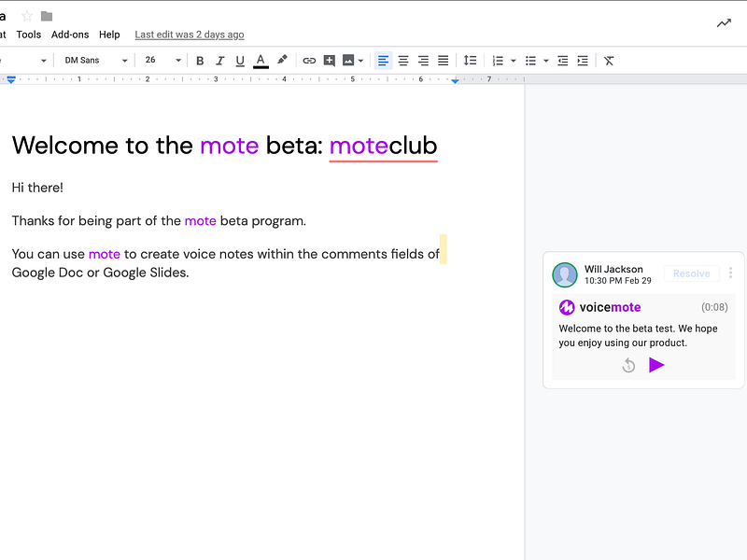Screen dimensions: 747x560
Task: Apply a numbered list
Action: [x=498, y=61]
